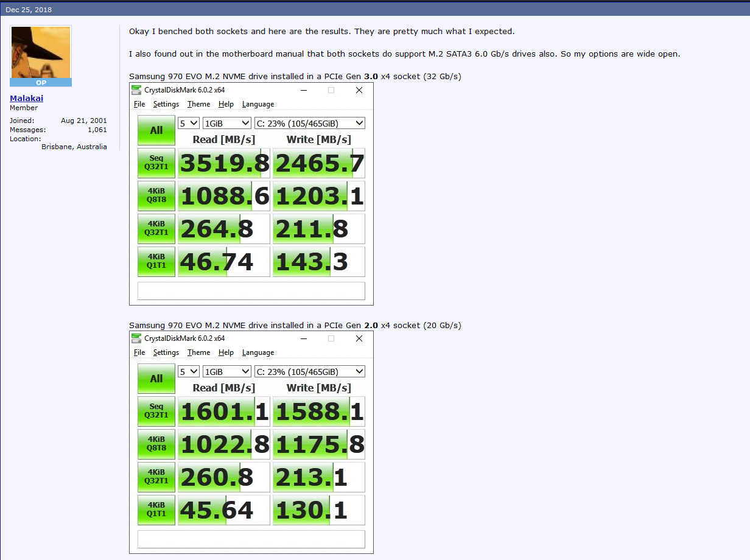750x560 pixels.
Task: Click the 45.64 read result
Action: (224, 510)
